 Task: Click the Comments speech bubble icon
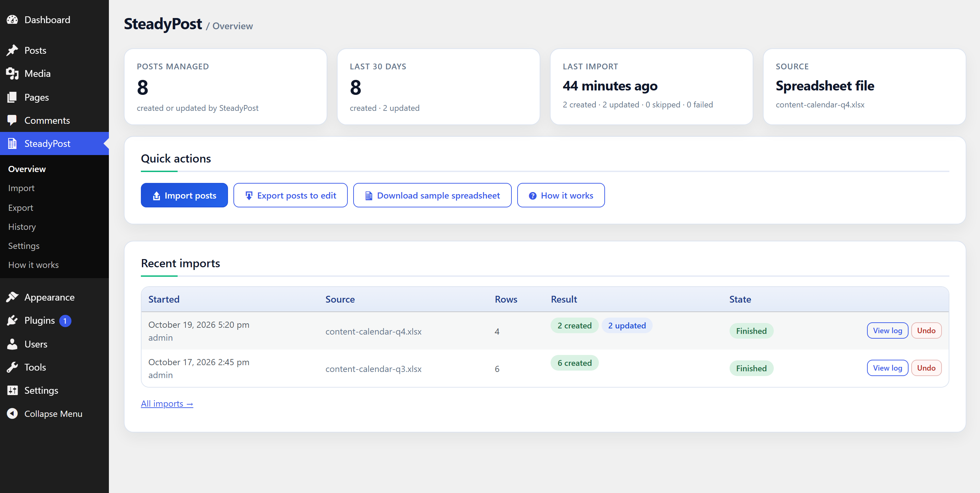[12, 120]
